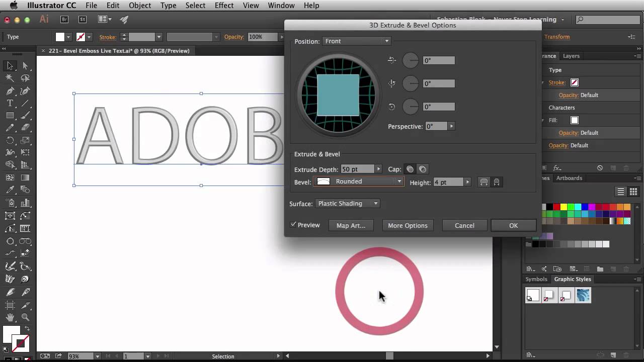Click the blue 3D position track cube

click(x=338, y=95)
